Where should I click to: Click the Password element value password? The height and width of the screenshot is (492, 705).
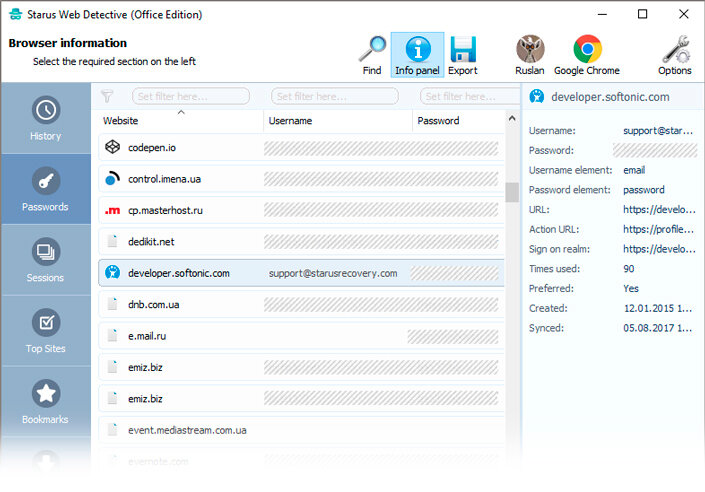coord(643,190)
